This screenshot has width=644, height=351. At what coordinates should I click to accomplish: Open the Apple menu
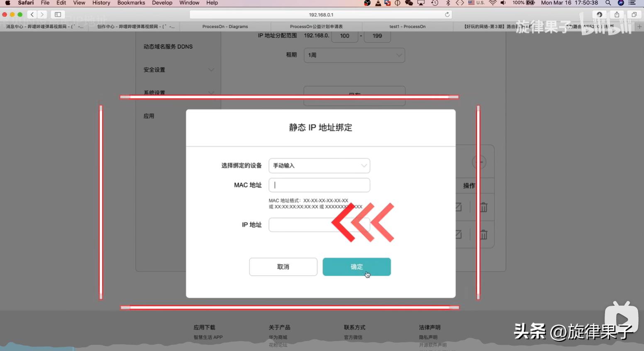pos(7,3)
